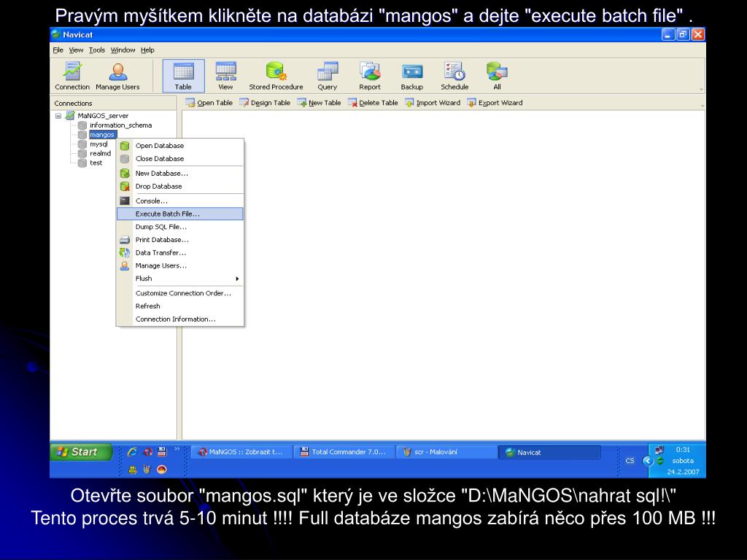Launch the Import Wizard
The image size is (747, 560).
pyautogui.click(x=433, y=103)
